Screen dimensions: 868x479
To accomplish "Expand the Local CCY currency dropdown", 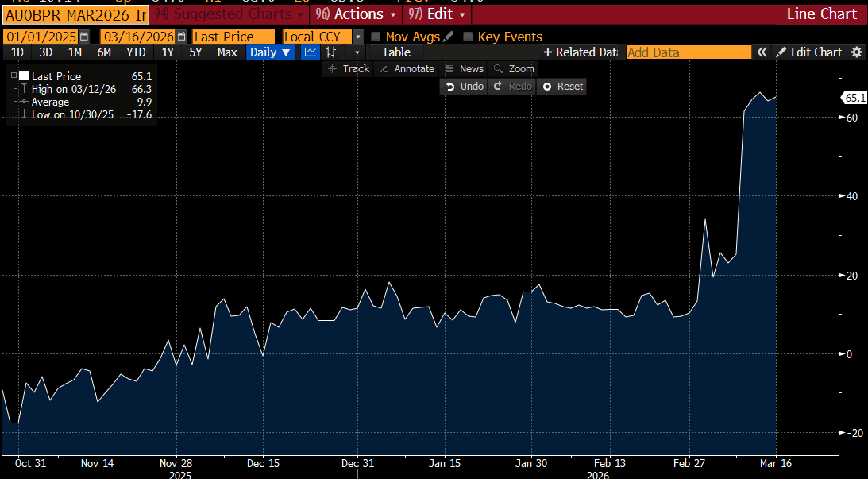I will (358, 37).
